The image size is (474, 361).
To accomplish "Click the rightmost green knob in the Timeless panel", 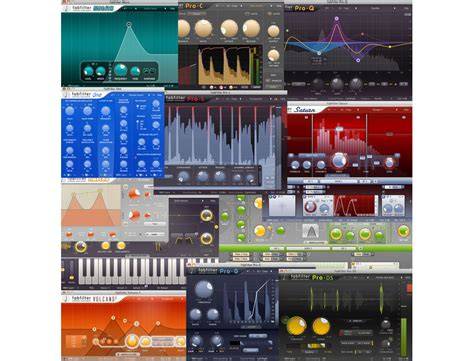I will [403, 231].
